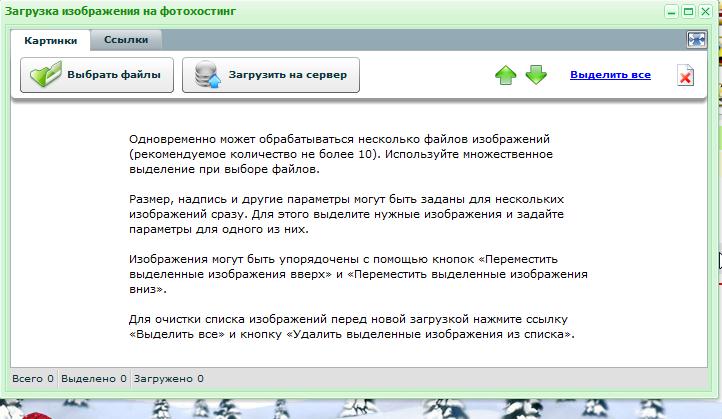The image size is (722, 419).
Task: Switch to the Картинки tab
Action: click(50, 40)
